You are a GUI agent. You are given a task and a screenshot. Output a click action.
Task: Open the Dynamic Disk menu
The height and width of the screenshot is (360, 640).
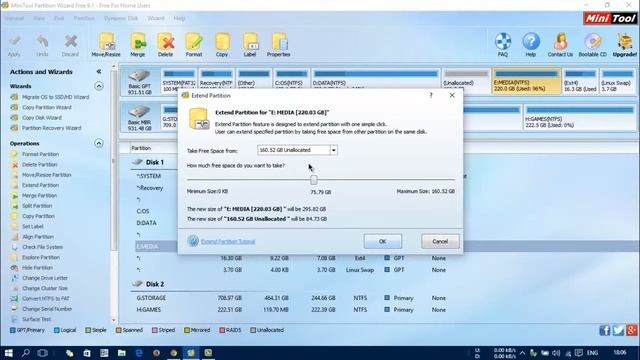coord(121,18)
